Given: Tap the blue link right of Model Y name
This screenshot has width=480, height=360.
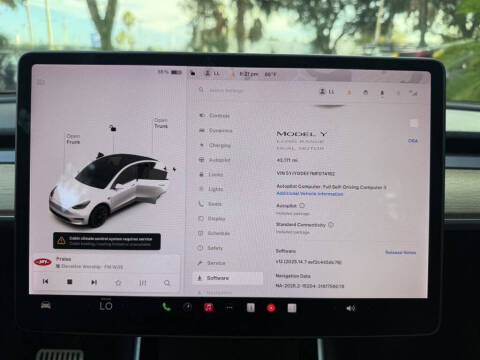Looking at the screenshot, I should [x=413, y=141].
